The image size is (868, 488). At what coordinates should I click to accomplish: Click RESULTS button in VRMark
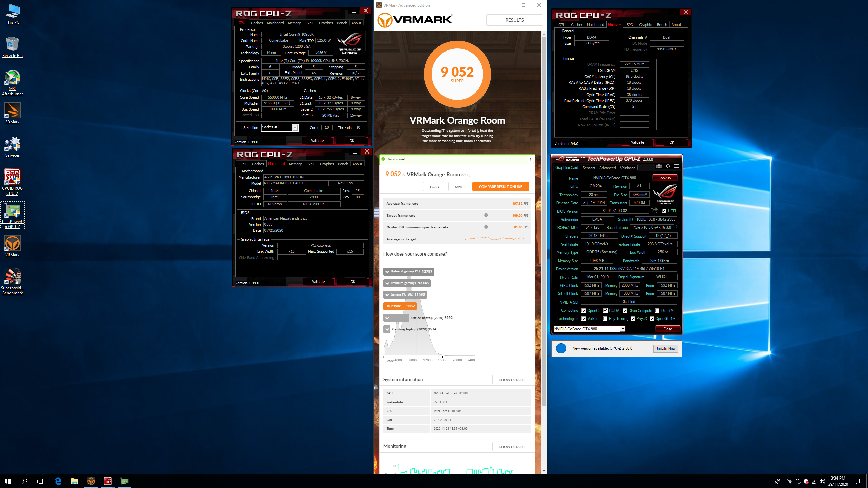tap(514, 20)
